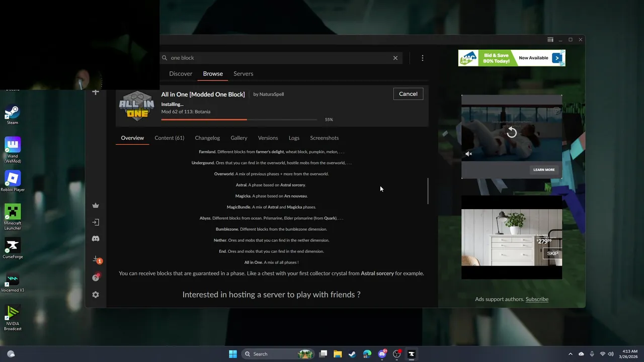Image resolution: width=644 pixels, height=362 pixels.
Task: Open Wand (WeMod) desktop shortcut
Action: 13,150
